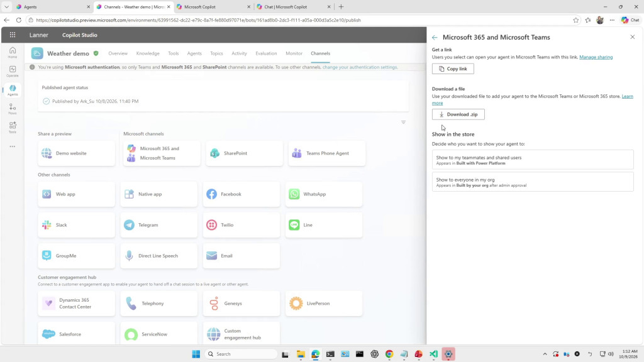Open the Topics tab

point(216,53)
